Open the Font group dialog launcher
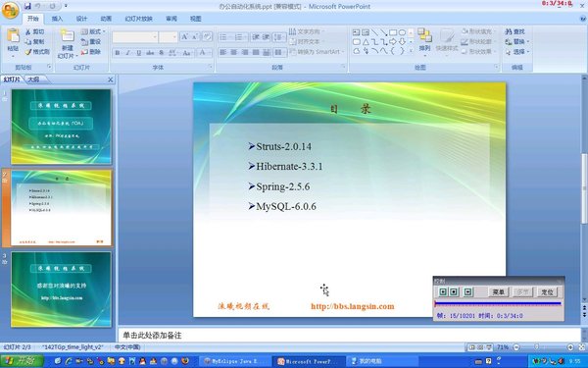 (x=211, y=67)
